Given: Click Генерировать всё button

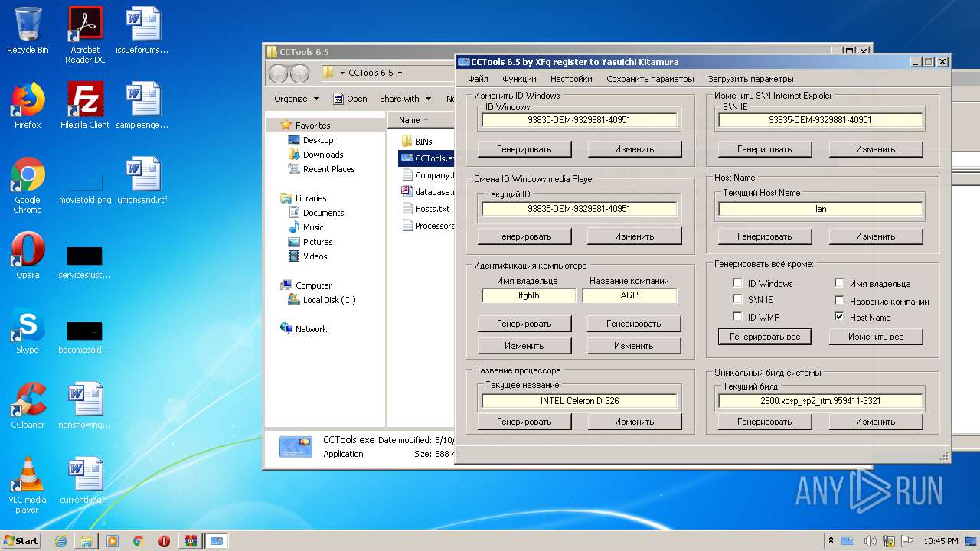Looking at the screenshot, I should (x=765, y=337).
